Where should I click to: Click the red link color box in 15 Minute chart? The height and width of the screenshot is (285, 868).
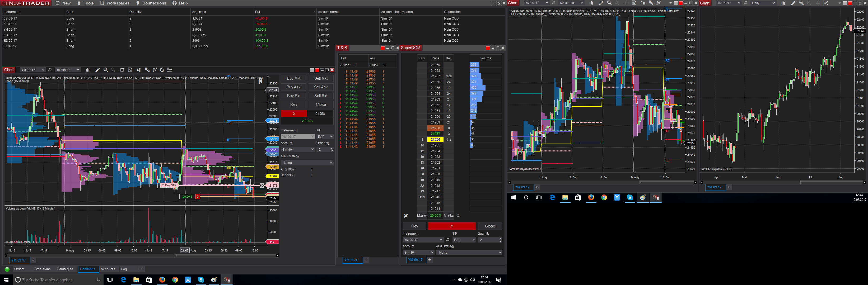pos(317,70)
